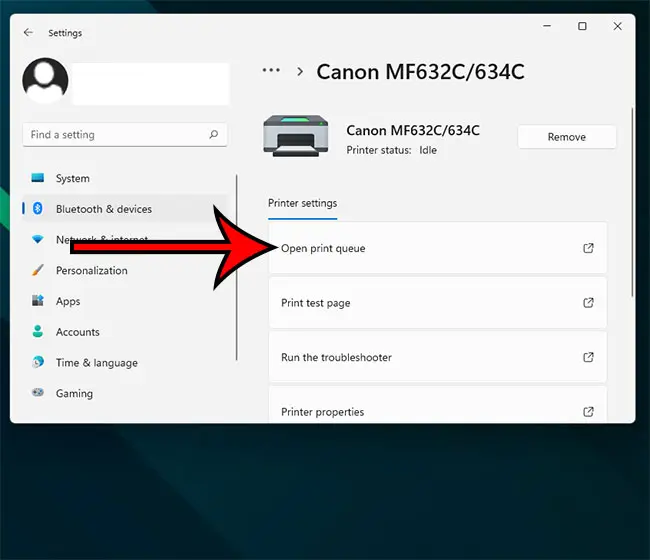This screenshot has height=560, width=650.
Task: Open the Personalization settings category
Action: [x=124, y=270]
